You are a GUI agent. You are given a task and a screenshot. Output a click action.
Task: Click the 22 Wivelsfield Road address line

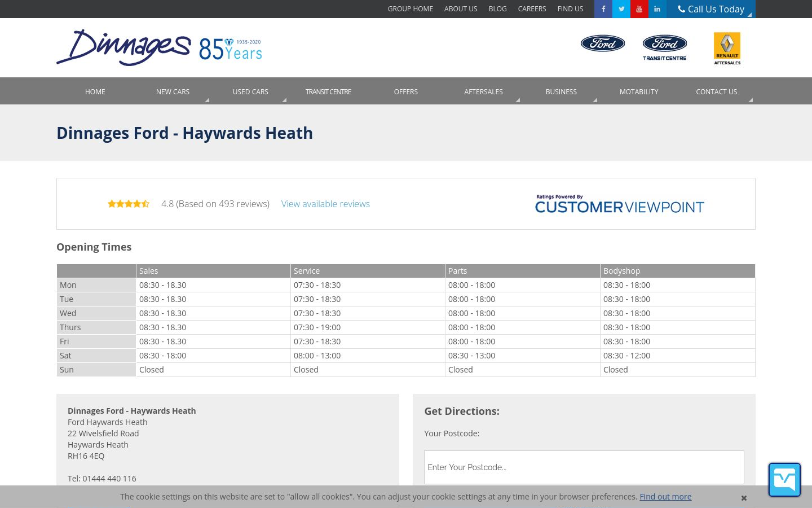(103, 433)
